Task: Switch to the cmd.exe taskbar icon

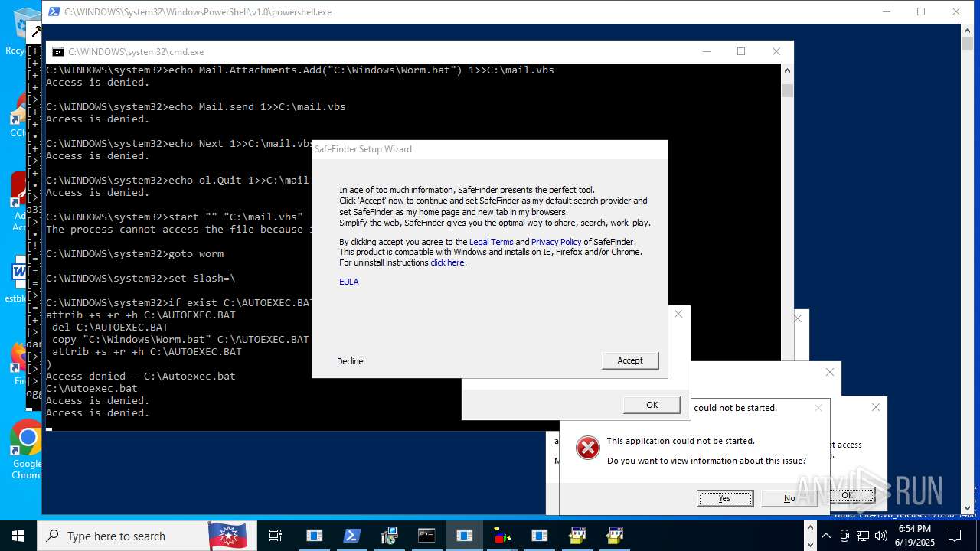Action: pyautogui.click(x=426, y=536)
